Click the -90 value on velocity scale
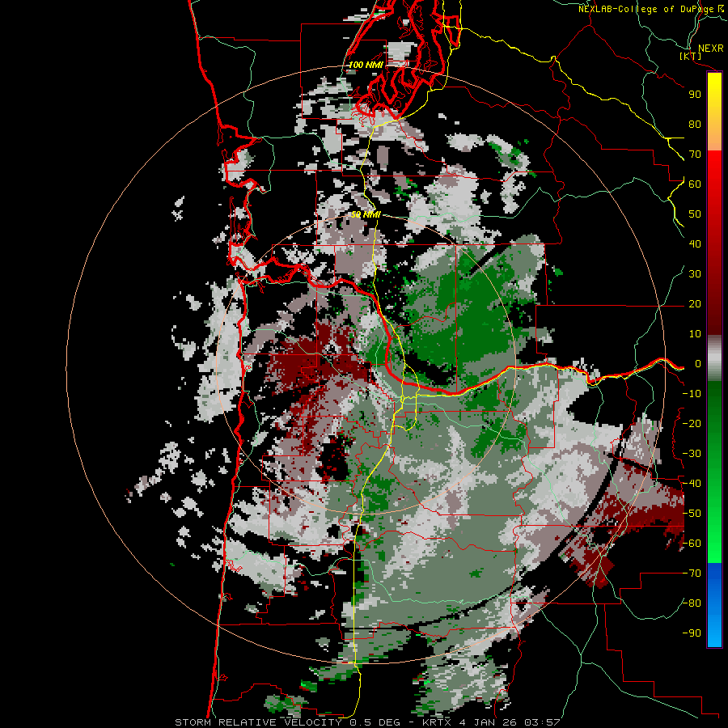Image resolution: width=728 pixels, height=728 pixels. 692,633
